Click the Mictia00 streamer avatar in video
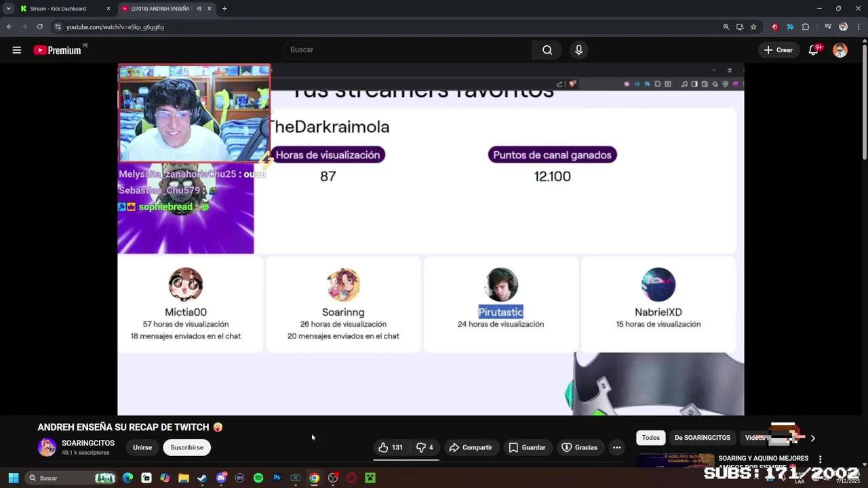 186,285
